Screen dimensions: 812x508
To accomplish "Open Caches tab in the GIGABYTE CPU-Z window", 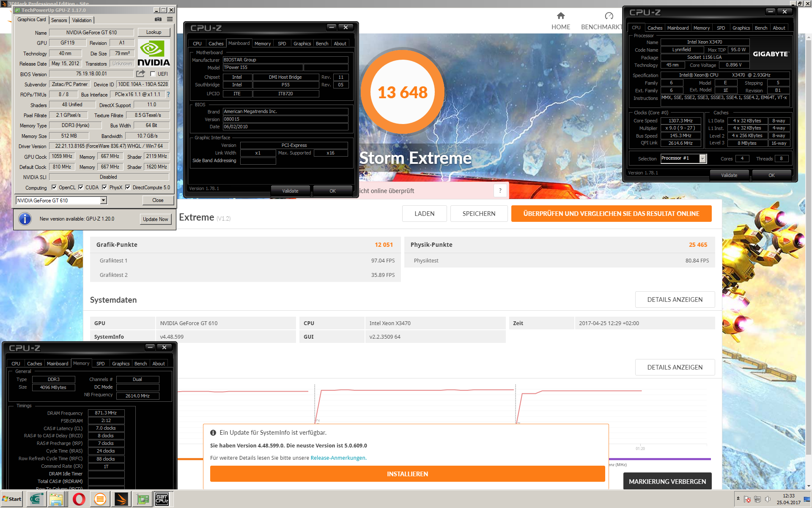I will (655, 28).
